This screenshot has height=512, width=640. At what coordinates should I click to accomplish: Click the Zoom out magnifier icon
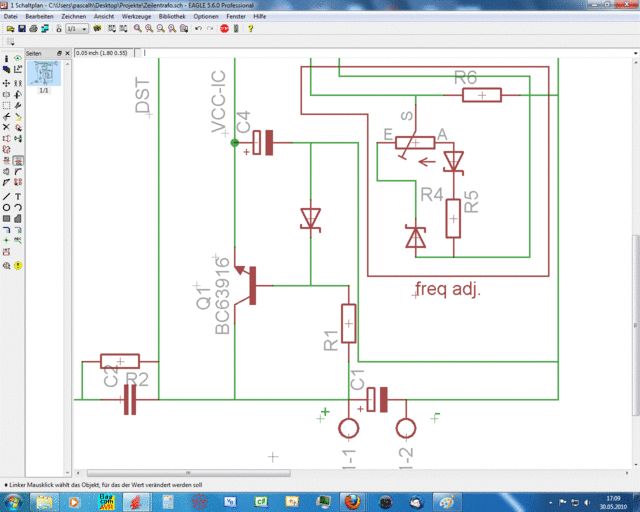pyautogui.click(x=161, y=29)
